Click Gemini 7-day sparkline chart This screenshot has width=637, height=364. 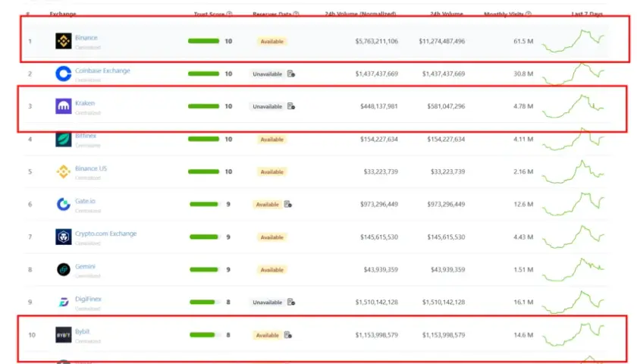(573, 269)
